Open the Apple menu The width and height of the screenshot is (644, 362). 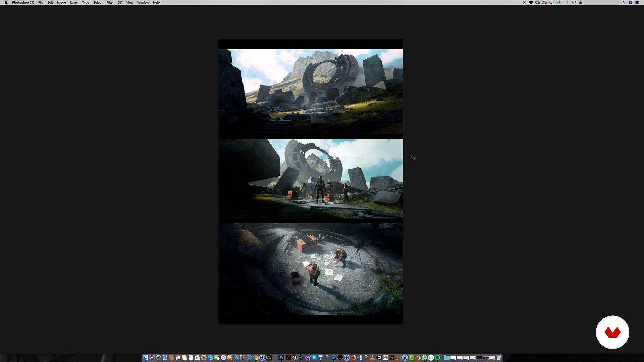click(6, 2)
